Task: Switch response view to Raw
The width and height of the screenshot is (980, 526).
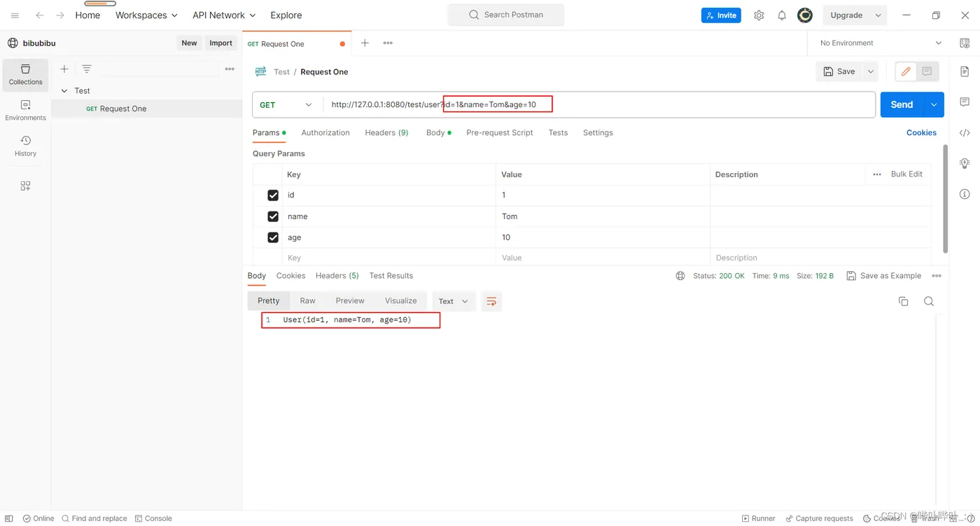Action: pos(308,301)
